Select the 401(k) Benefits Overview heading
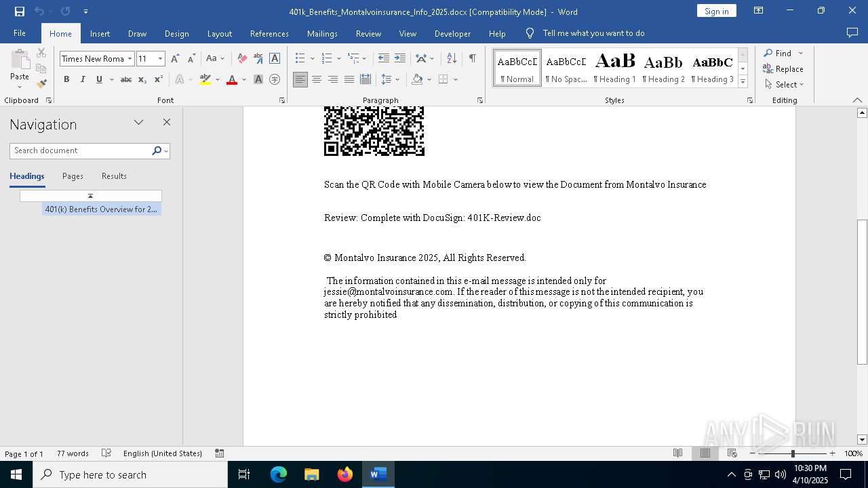Image resolution: width=868 pixels, height=488 pixels. pyautogui.click(x=101, y=209)
